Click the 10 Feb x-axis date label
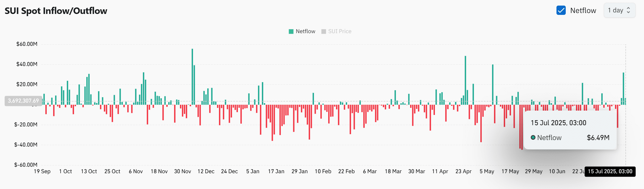This screenshot has height=189, width=644. click(323, 171)
